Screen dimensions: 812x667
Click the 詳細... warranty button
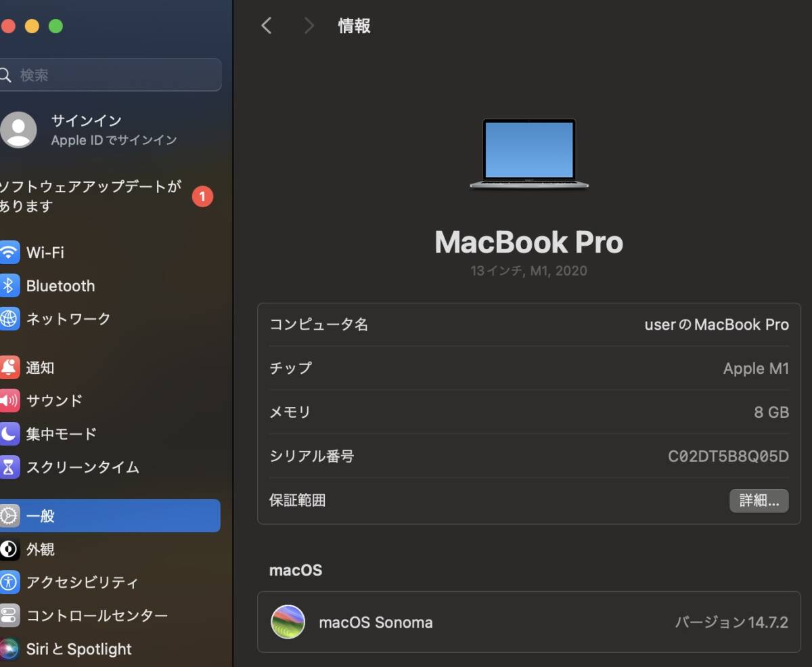759,500
